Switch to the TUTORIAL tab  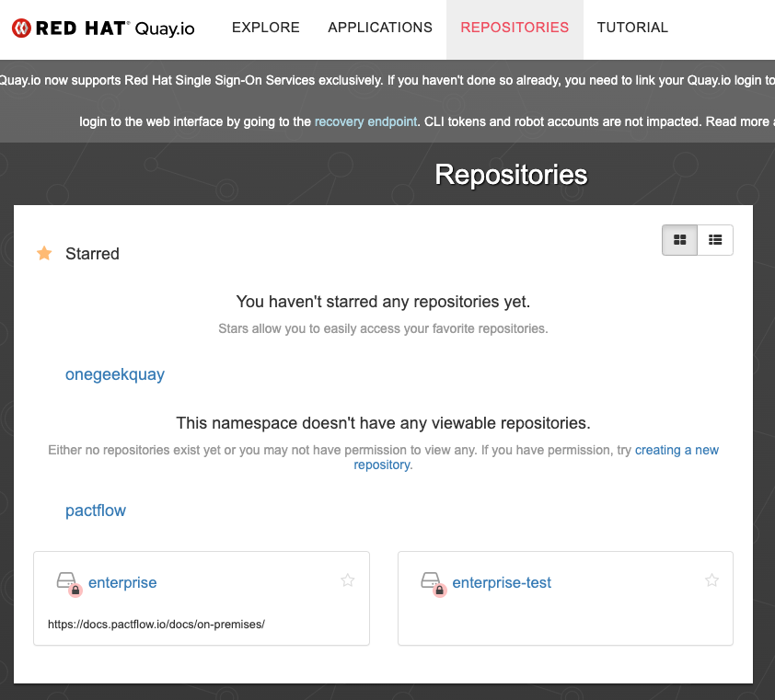point(632,28)
